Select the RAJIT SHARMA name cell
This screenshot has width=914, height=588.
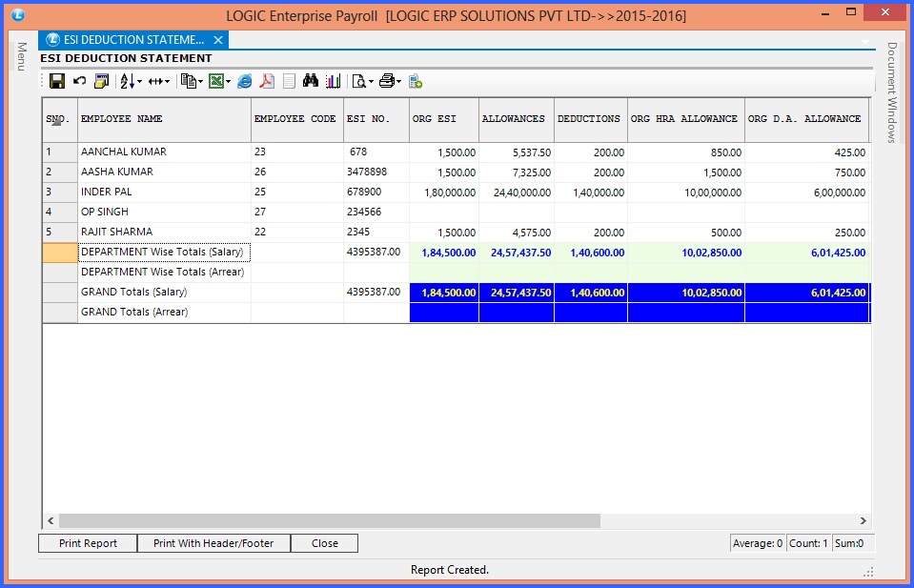click(164, 232)
